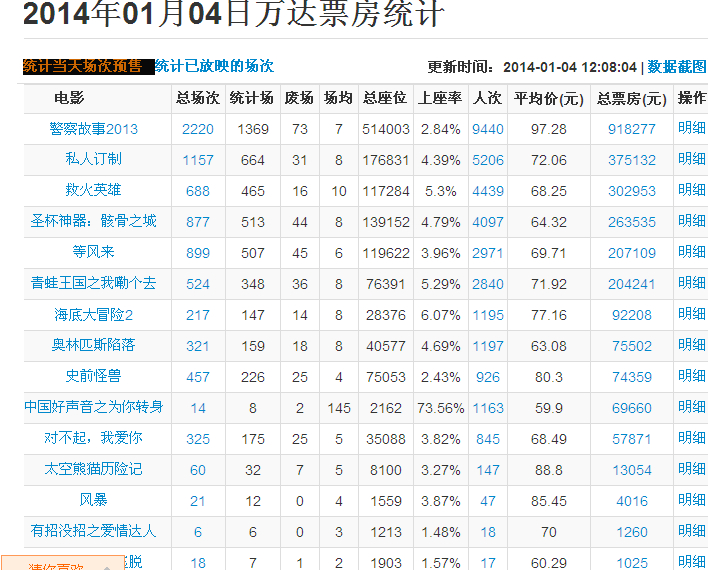Click the 总场次 column header
This screenshot has width=708, height=570.
pyautogui.click(x=198, y=98)
